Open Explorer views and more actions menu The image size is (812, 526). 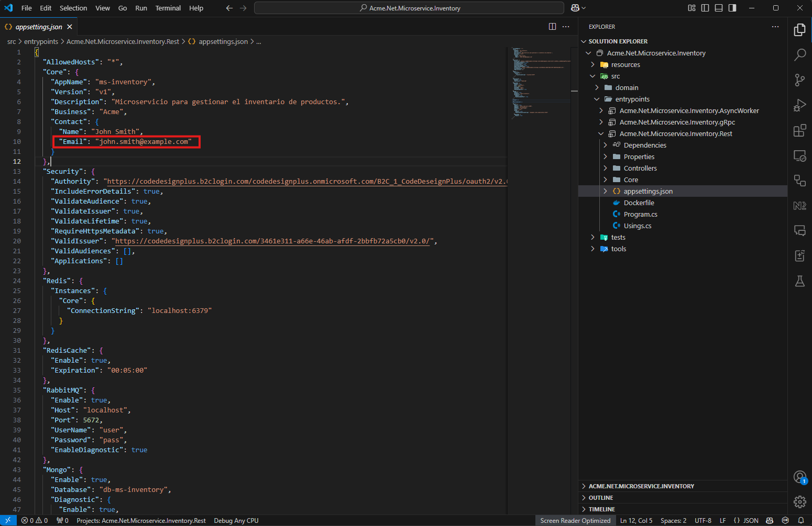coord(775,27)
